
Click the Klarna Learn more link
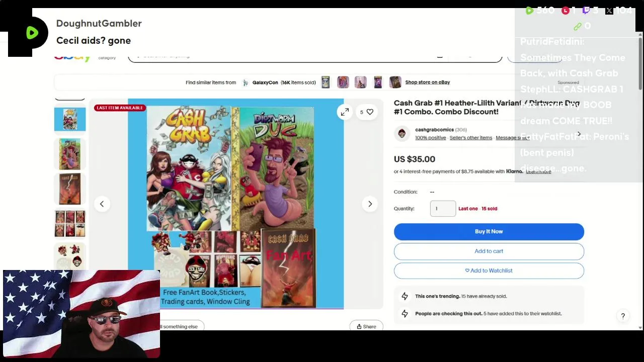[538, 171]
